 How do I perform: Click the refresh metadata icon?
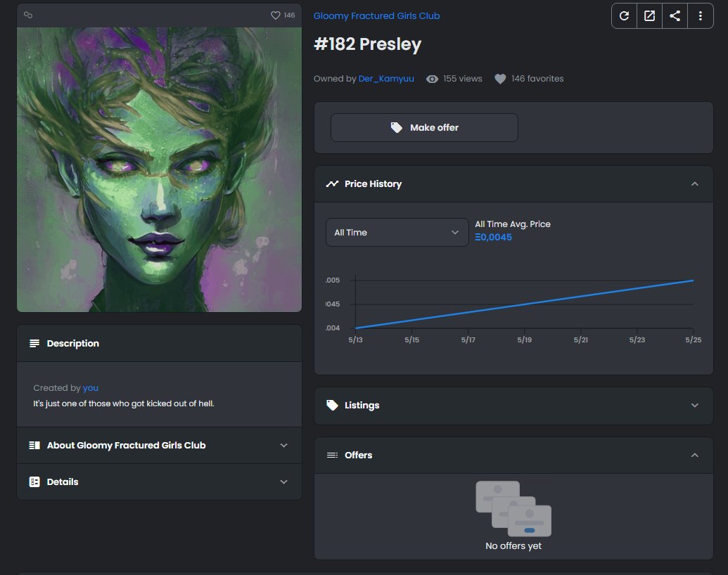pyautogui.click(x=624, y=15)
